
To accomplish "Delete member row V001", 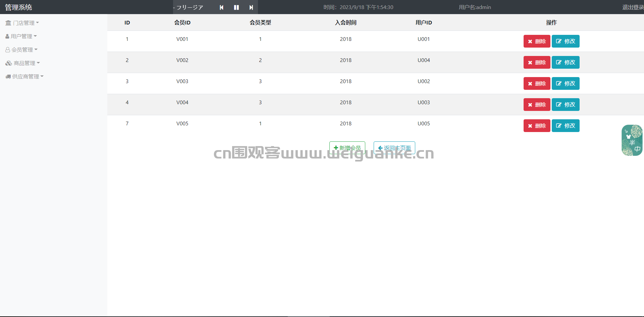I will click(537, 41).
